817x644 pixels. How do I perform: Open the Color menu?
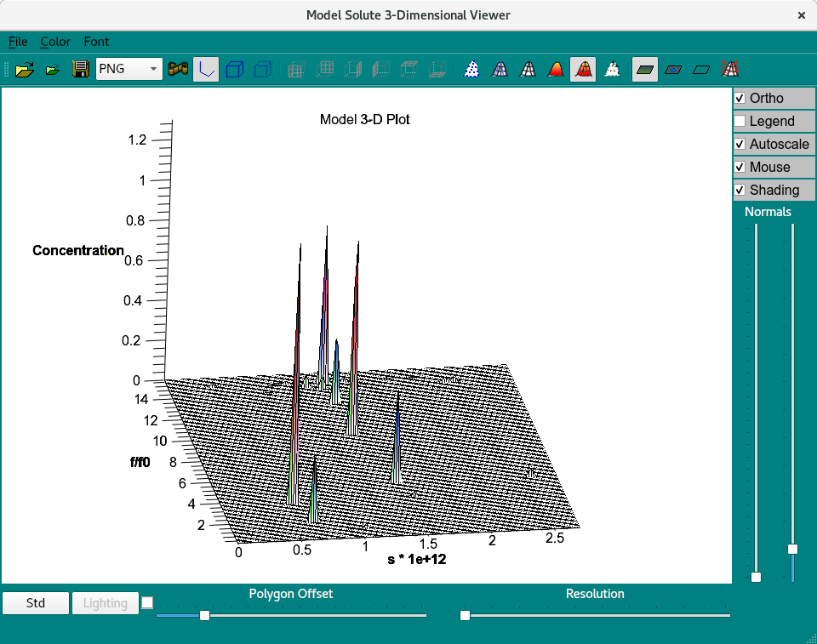[55, 42]
